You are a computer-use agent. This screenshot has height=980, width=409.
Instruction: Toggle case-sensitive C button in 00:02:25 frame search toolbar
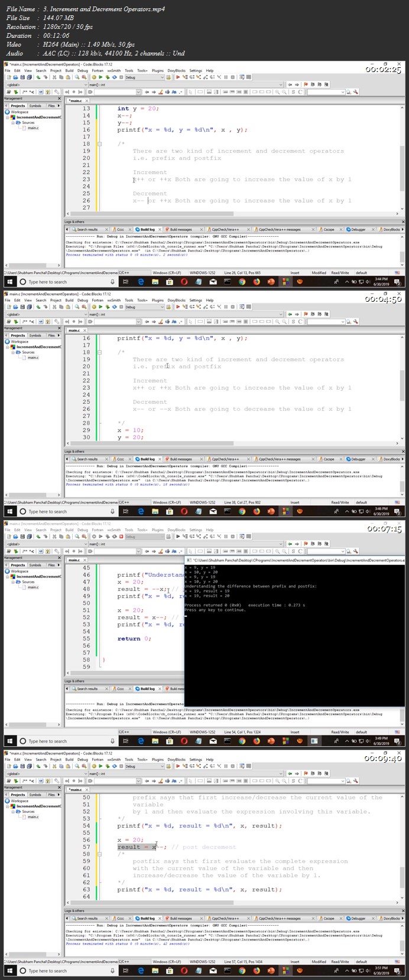(x=300, y=92)
